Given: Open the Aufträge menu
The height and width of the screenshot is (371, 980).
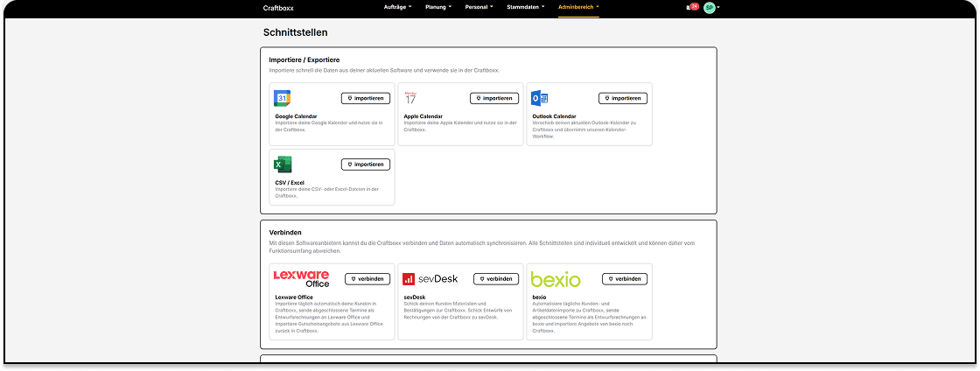Looking at the screenshot, I should tap(397, 8).
